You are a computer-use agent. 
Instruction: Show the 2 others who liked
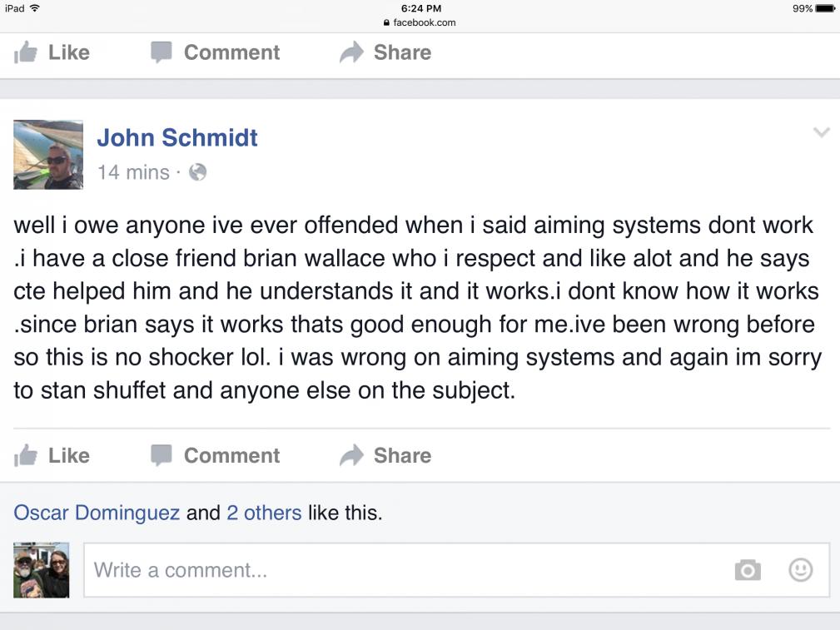(264, 513)
